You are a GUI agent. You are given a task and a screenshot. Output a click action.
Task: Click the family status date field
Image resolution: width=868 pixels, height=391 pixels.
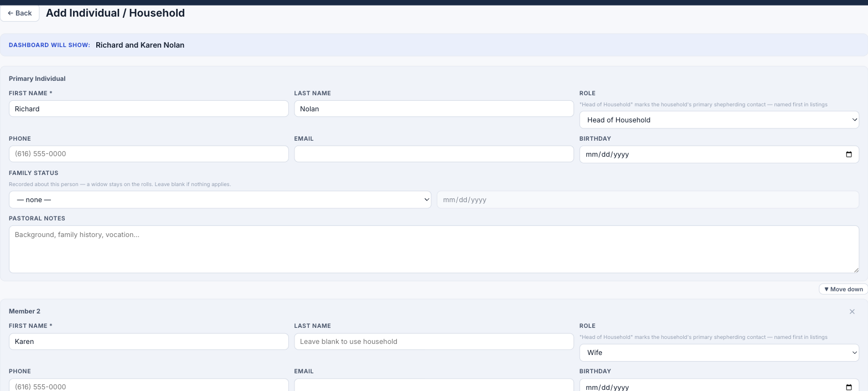click(x=648, y=200)
